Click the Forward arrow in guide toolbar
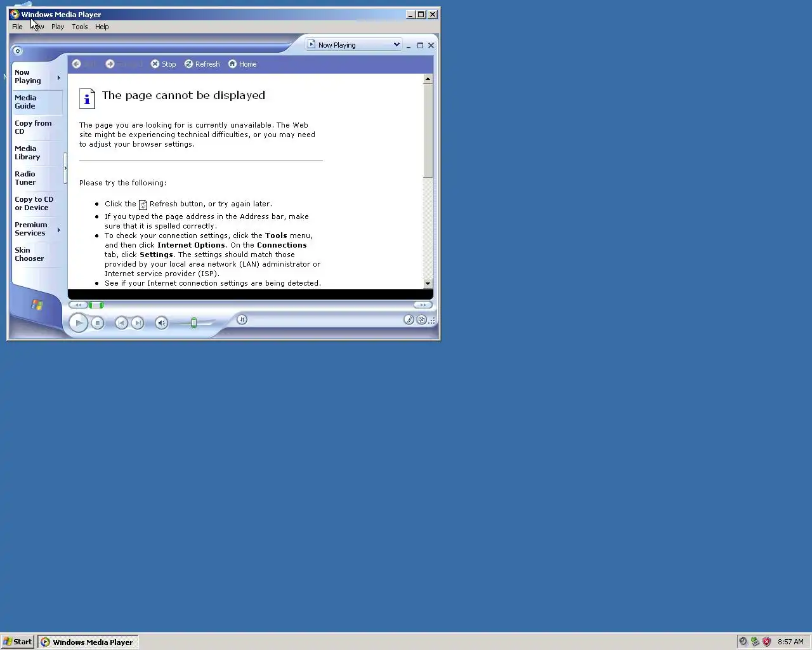Screen dimensions: 812x650 (110, 64)
